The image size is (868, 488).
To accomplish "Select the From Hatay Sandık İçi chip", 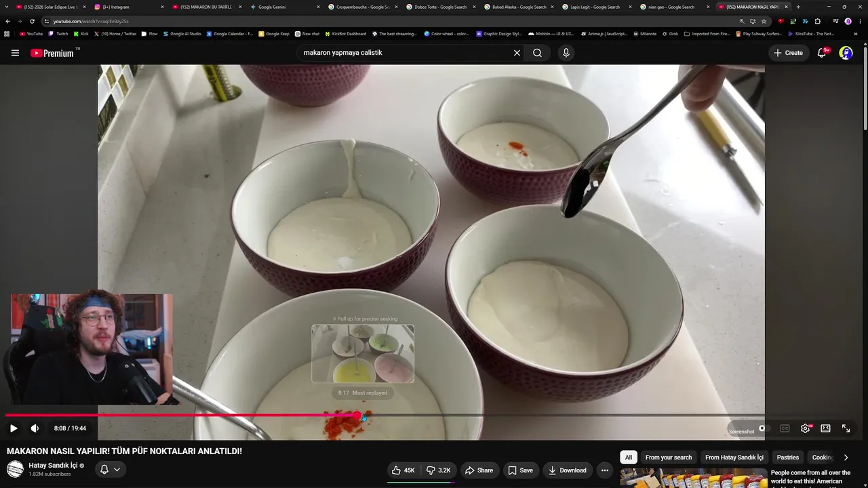I will tap(734, 457).
